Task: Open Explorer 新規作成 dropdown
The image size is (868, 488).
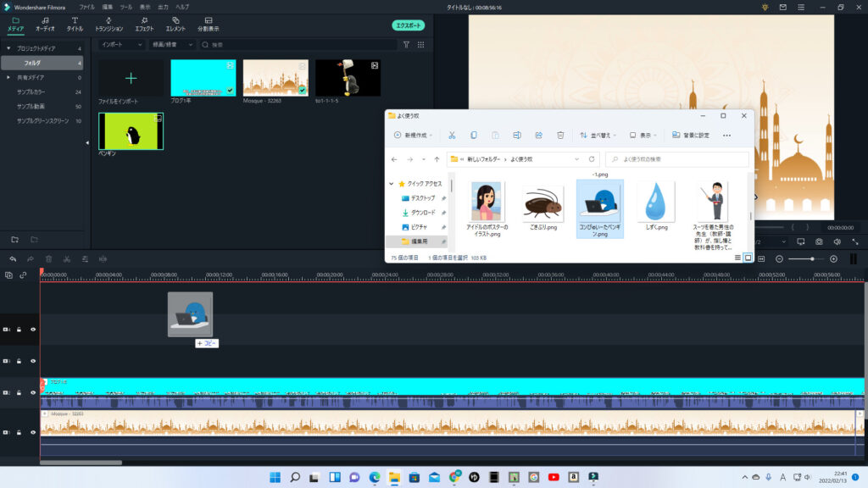Action: (x=413, y=135)
